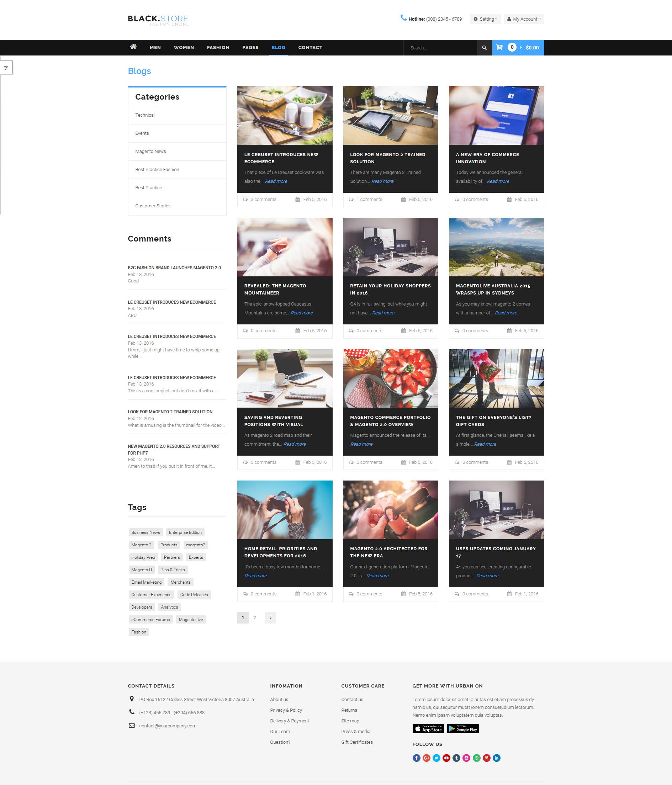Open the Google Plus follow icon

pyautogui.click(x=427, y=758)
